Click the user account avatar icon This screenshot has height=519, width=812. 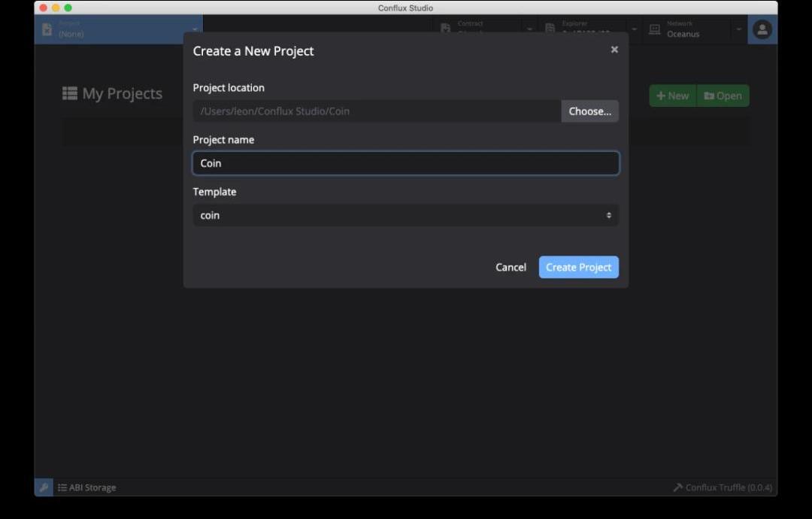pos(762,29)
